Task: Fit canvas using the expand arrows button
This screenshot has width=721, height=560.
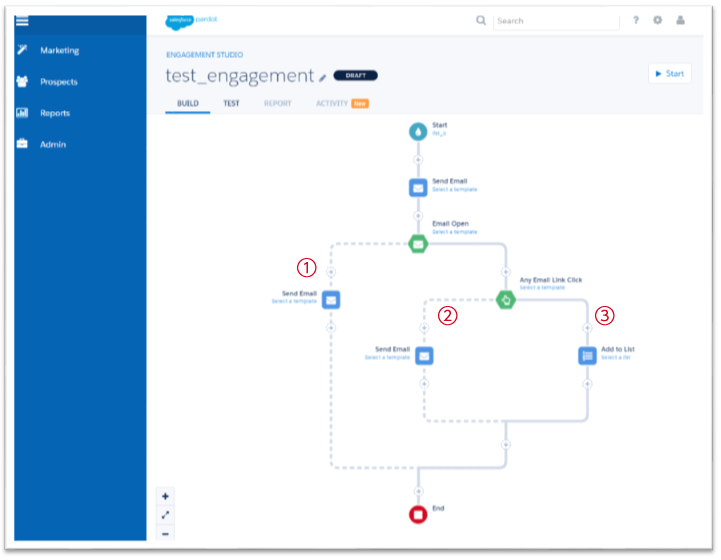Action: pyautogui.click(x=166, y=515)
